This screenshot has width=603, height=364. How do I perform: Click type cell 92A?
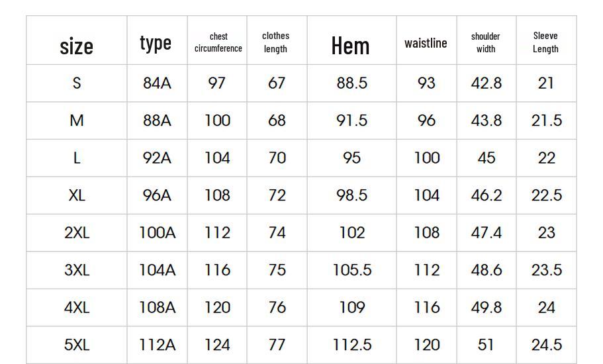157,158
